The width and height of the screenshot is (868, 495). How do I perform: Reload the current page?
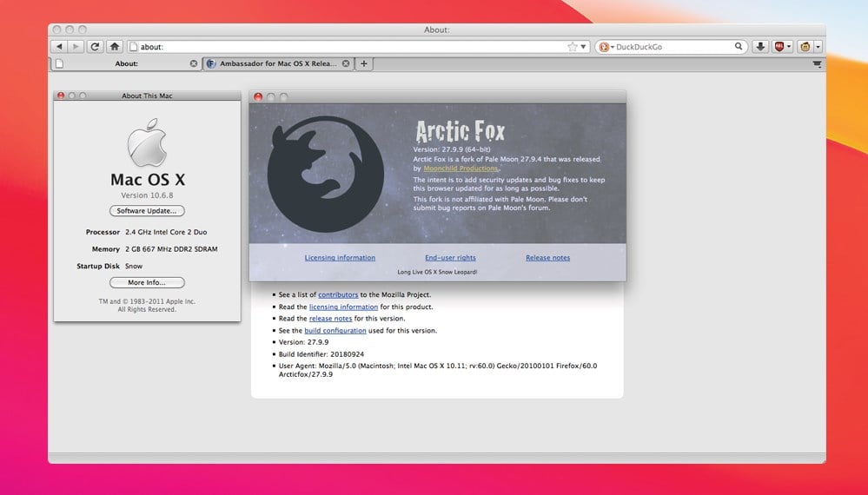95,46
